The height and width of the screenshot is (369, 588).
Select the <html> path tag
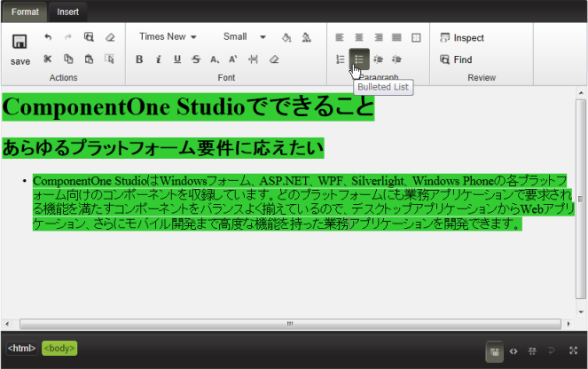22,348
